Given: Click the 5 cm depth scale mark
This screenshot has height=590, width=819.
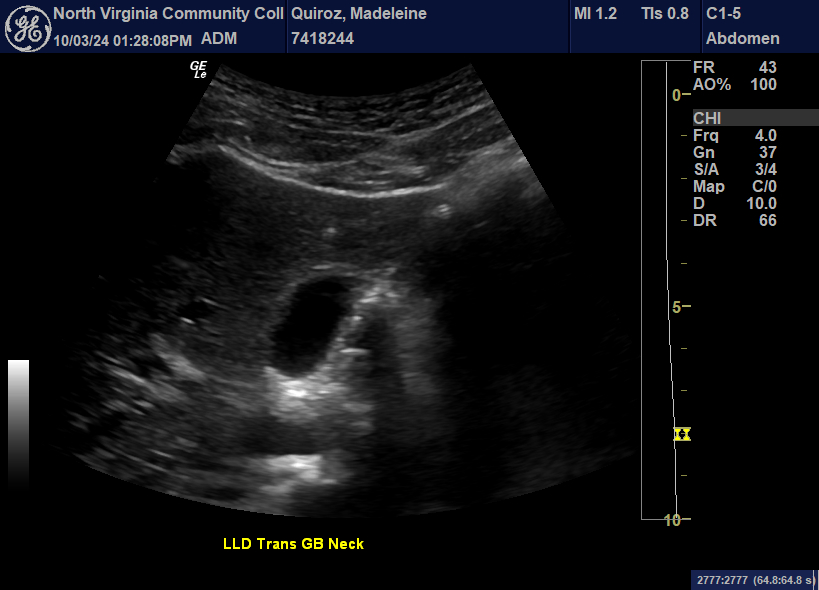Looking at the screenshot, I should (677, 307).
